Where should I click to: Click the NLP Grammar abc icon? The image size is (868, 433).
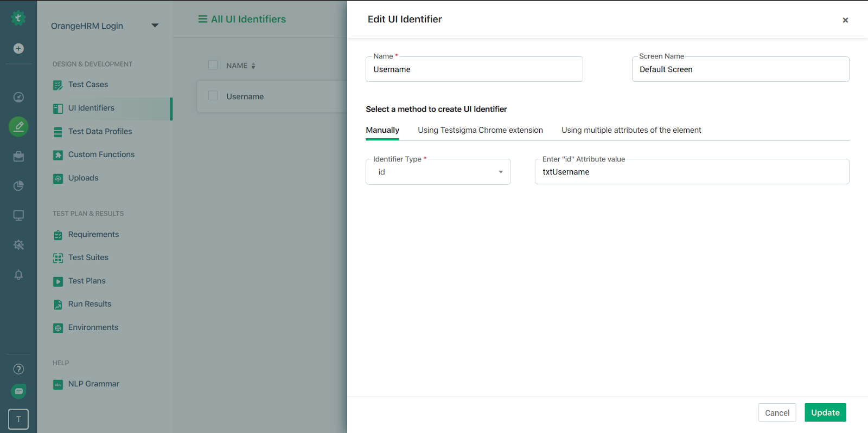click(x=58, y=384)
